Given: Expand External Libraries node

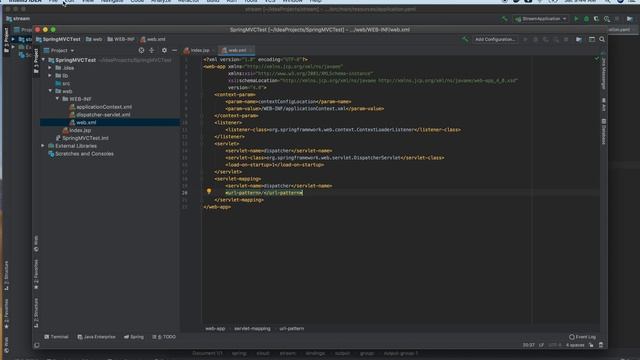Looking at the screenshot, I should (43, 146).
